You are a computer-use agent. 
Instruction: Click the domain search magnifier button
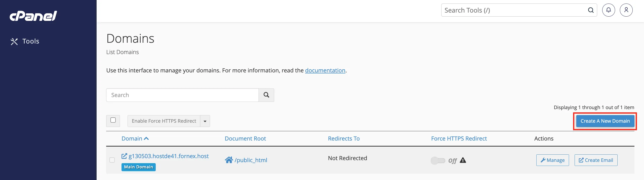[x=266, y=95]
